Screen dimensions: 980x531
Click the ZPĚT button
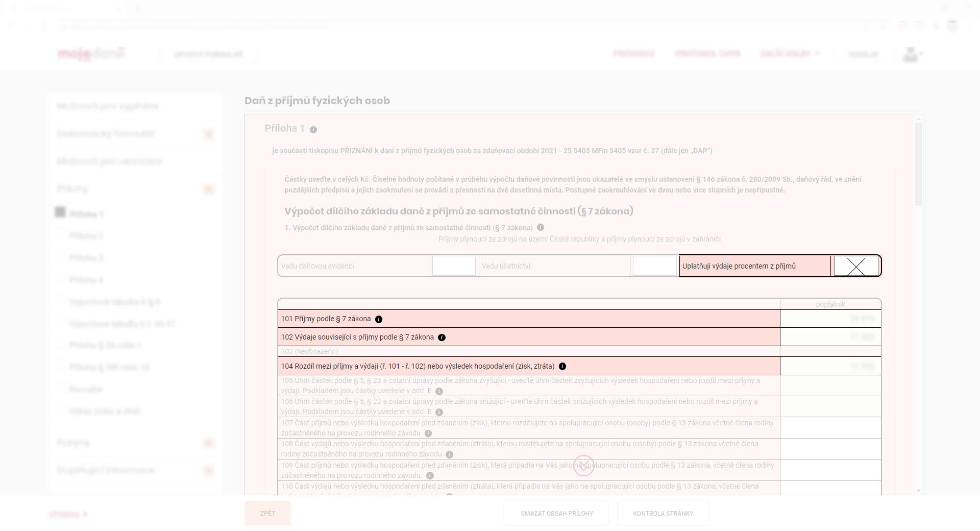267,513
